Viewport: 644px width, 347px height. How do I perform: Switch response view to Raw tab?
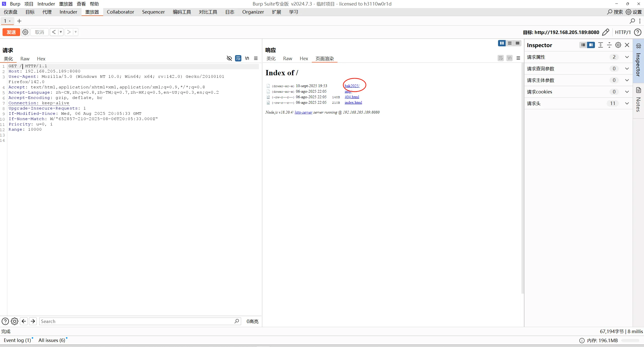pyautogui.click(x=287, y=59)
